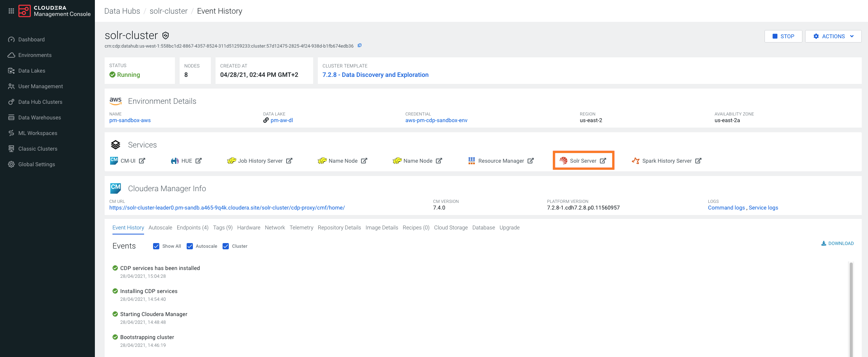
Task: Disable the Cluster events checkbox
Action: [x=226, y=246]
